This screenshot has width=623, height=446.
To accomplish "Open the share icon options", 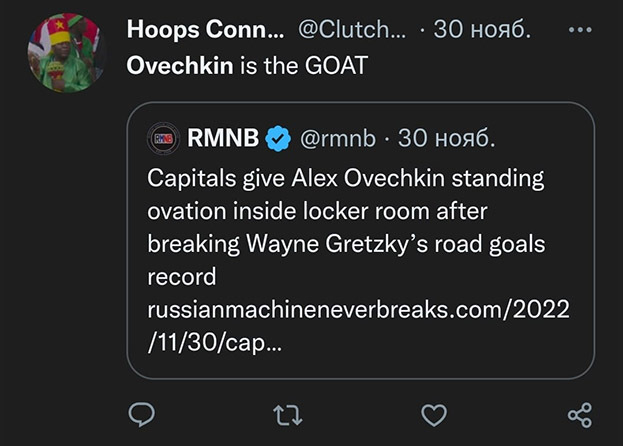I will [x=579, y=414].
